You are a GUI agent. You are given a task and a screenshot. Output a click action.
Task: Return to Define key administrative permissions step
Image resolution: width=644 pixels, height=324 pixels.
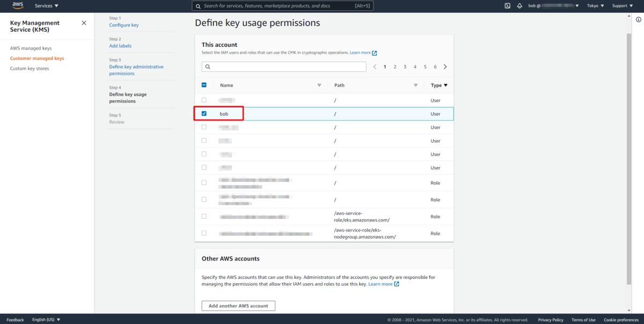136,70
